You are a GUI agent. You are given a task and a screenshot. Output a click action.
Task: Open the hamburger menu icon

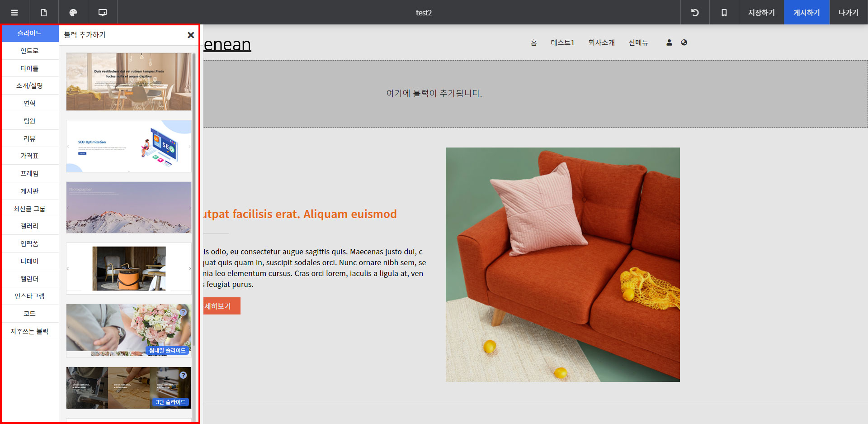(14, 13)
